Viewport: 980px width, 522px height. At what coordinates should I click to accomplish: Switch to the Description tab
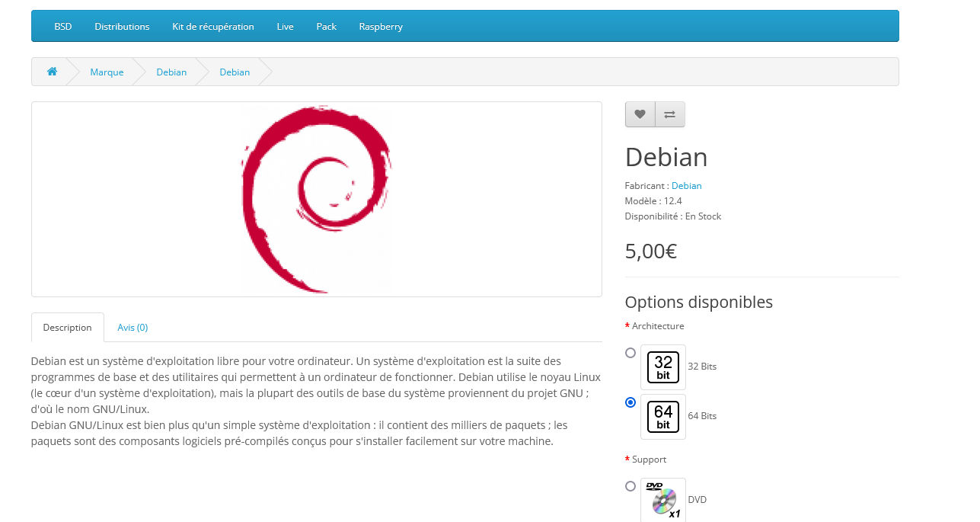[x=68, y=328]
